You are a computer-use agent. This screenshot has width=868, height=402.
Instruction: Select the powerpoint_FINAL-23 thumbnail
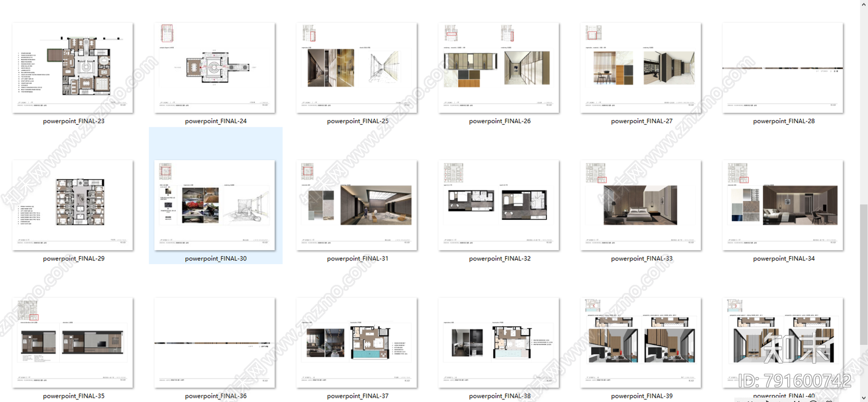point(73,68)
